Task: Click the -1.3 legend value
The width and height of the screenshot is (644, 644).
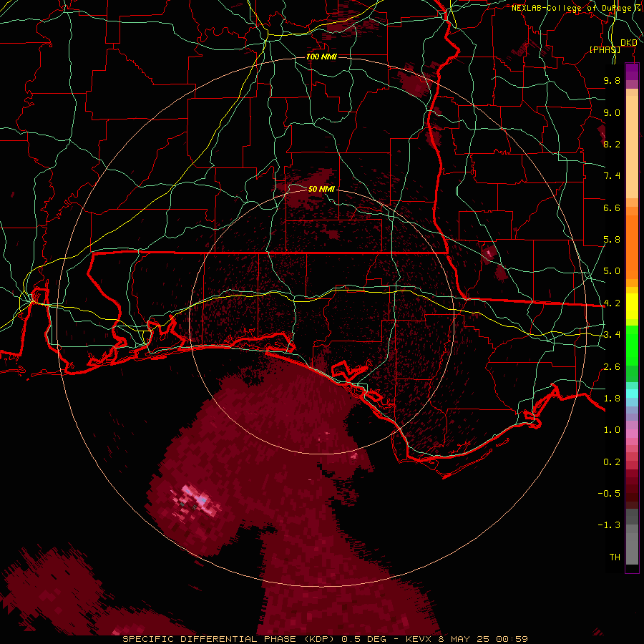Action: [609, 525]
